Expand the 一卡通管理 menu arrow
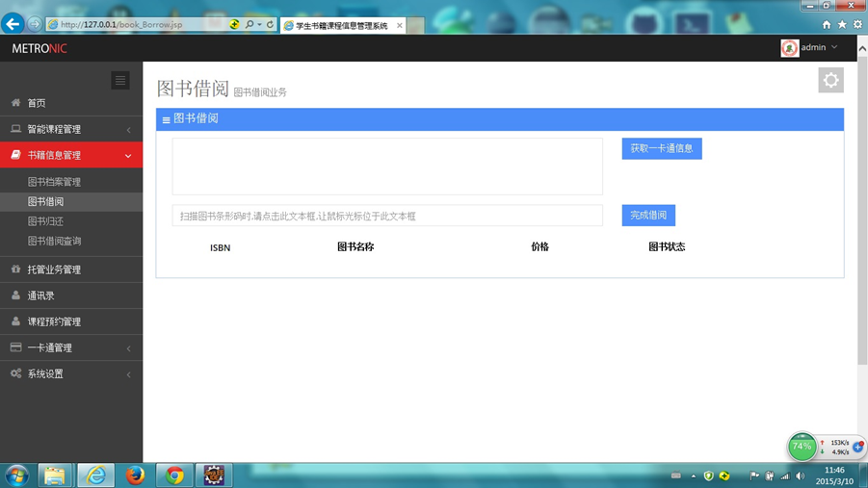 [x=128, y=348]
